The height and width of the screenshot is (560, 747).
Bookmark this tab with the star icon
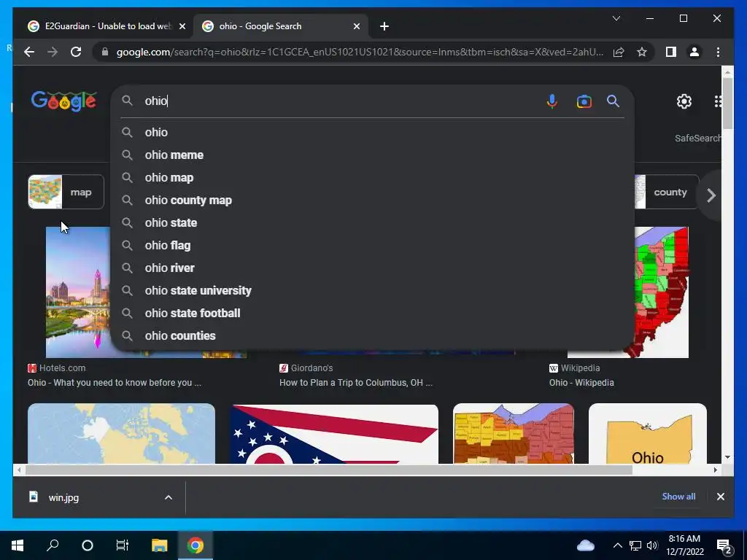[642, 52]
